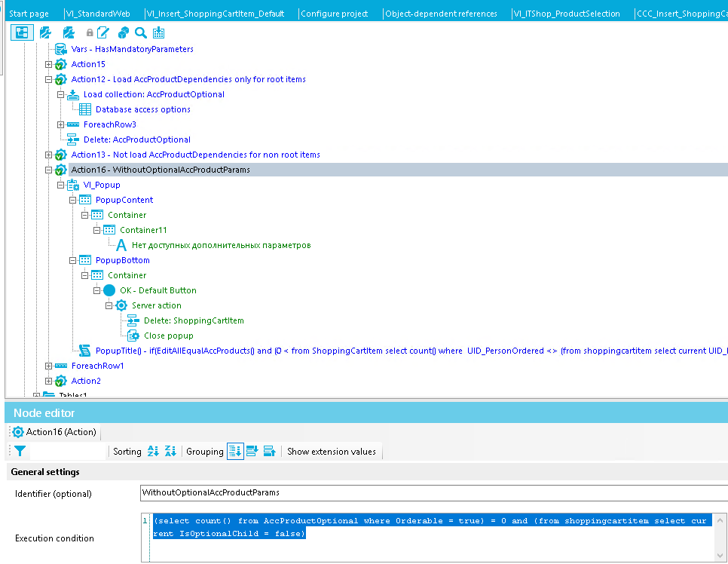Click the tree view icon in toolbar

click(x=22, y=32)
